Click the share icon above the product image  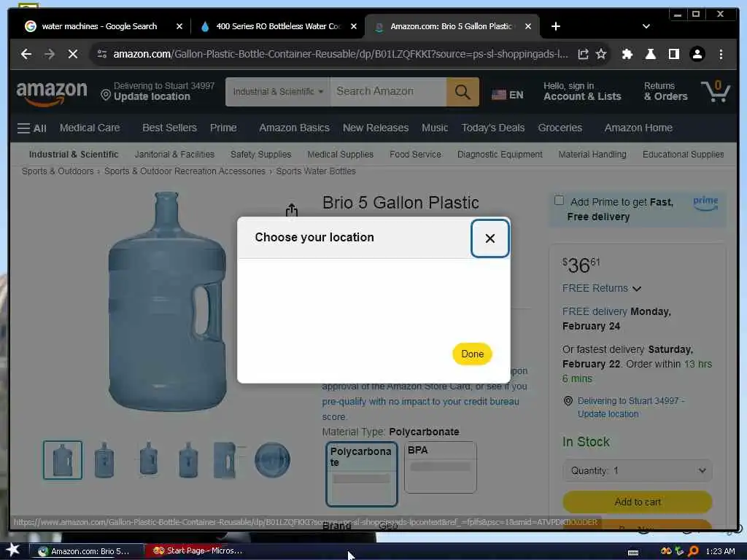[292, 210]
